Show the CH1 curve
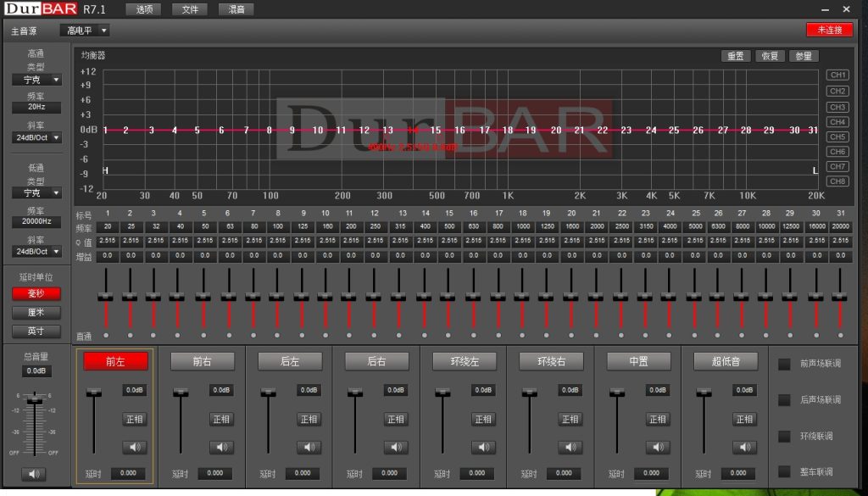The height and width of the screenshot is (496, 868). pyautogui.click(x=837, y=75)
